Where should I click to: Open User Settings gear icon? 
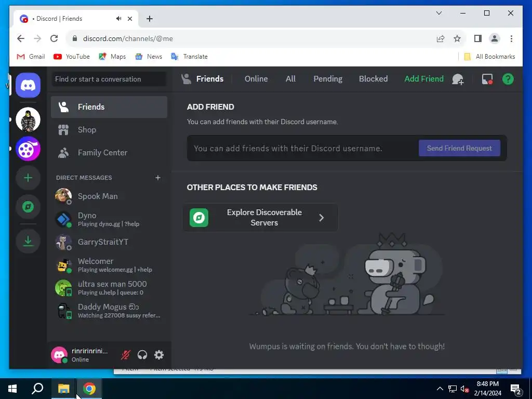(x=159, y=355)
